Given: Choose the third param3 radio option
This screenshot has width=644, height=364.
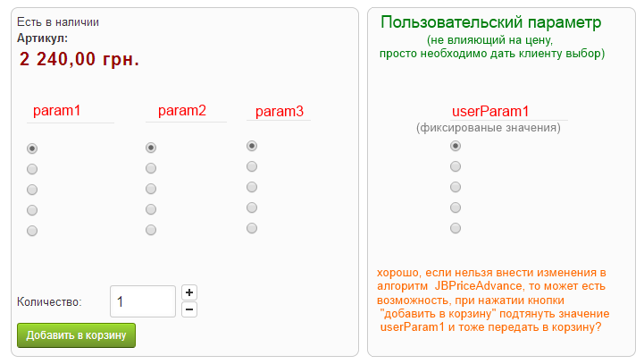Looking at the screenshot, I should click(252, 187).
